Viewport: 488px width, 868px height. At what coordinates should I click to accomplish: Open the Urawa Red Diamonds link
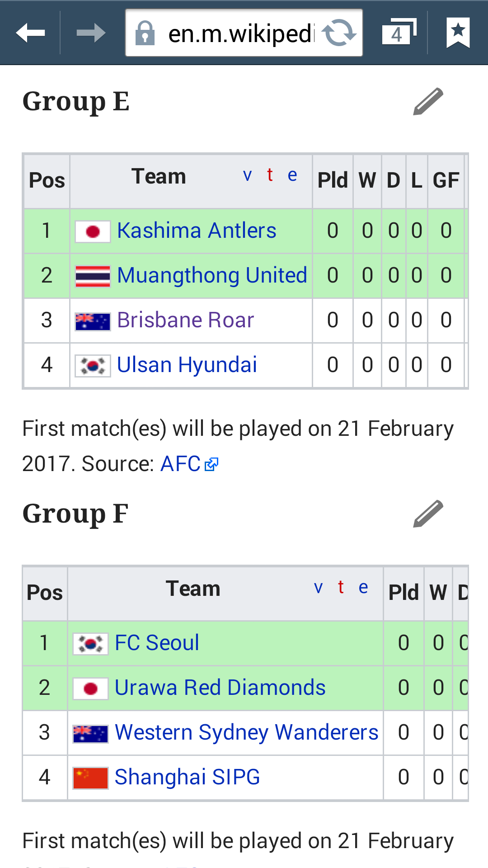(x=220, y=688)
